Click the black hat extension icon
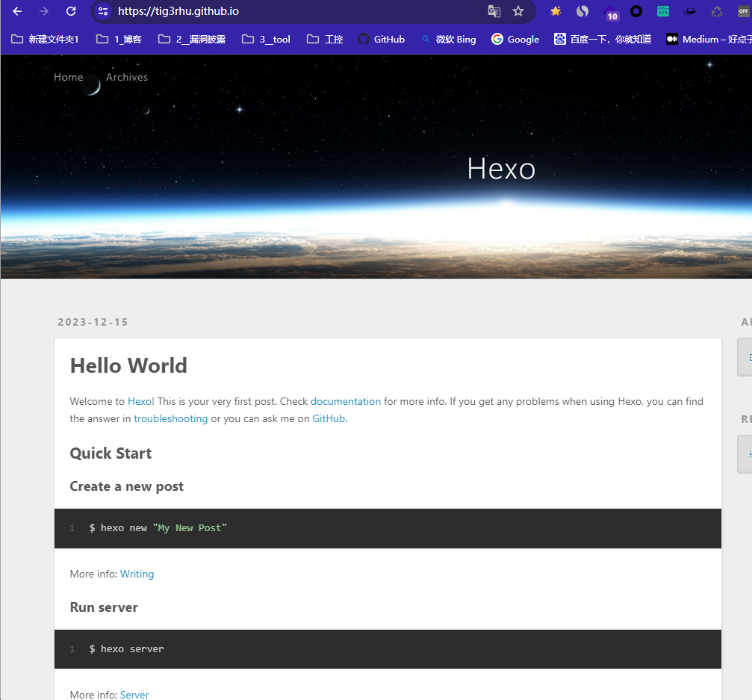 [690, 11]
